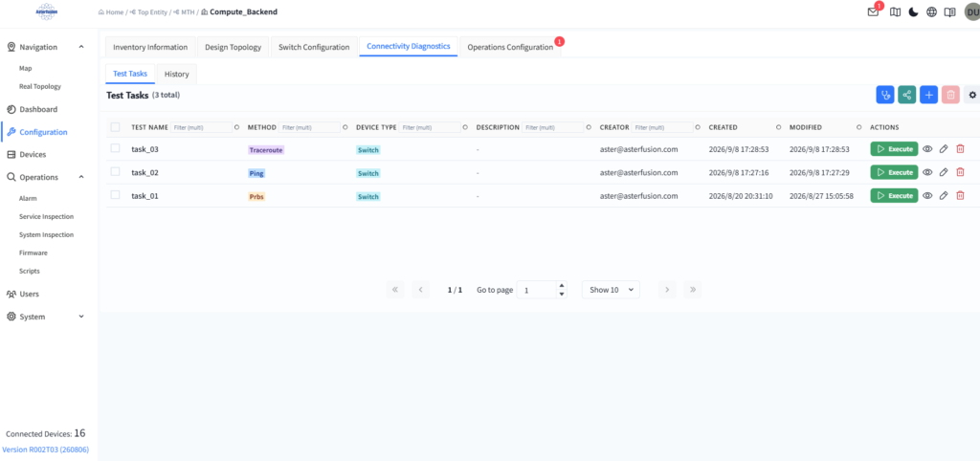980x461 pixels.
Task: Open the map icon in header
Action: click(895, 11)
